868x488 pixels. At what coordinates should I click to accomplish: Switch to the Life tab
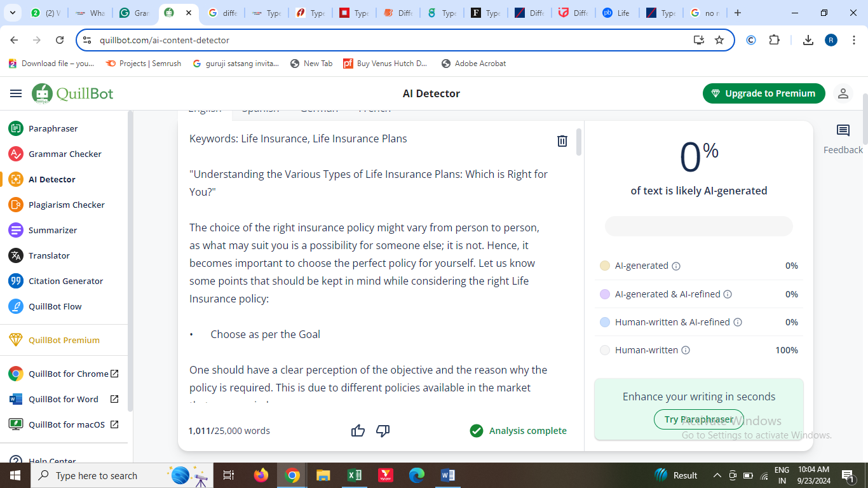[616, 13]
